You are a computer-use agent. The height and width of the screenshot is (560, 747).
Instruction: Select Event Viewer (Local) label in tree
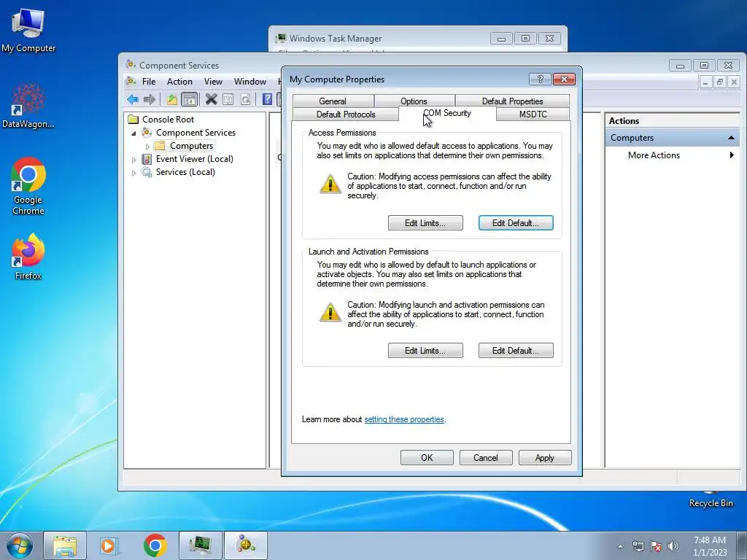(194, 159)
